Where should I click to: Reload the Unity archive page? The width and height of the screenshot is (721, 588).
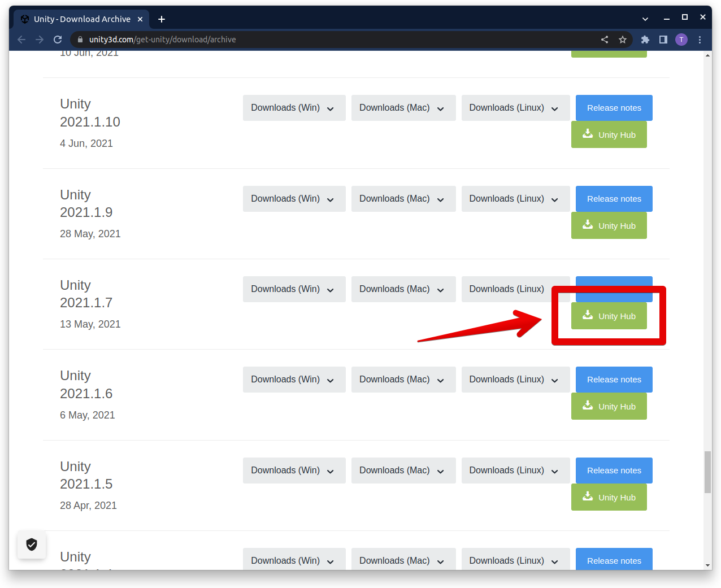click(58, 40)
